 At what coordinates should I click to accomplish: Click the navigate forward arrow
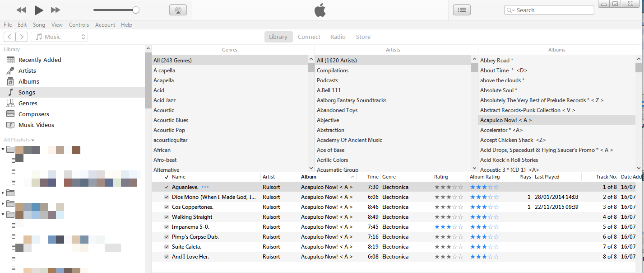pos(22,37)
